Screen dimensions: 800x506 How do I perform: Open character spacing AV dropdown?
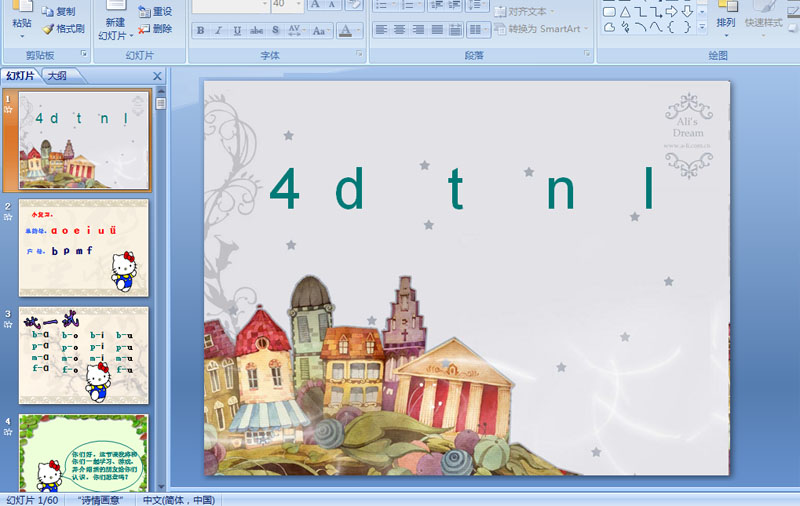click(295, 31)
